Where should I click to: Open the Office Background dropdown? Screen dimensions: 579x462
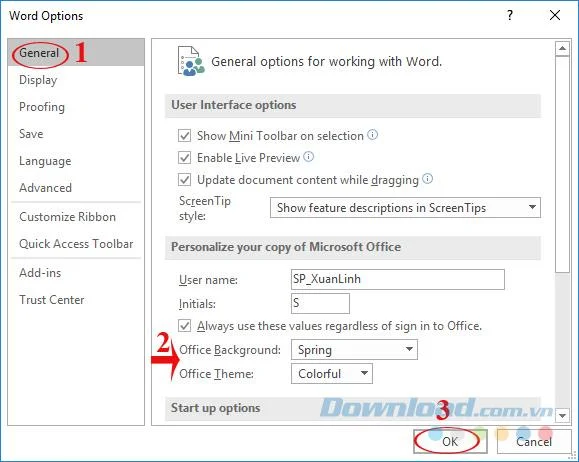(x=354, y=350)
